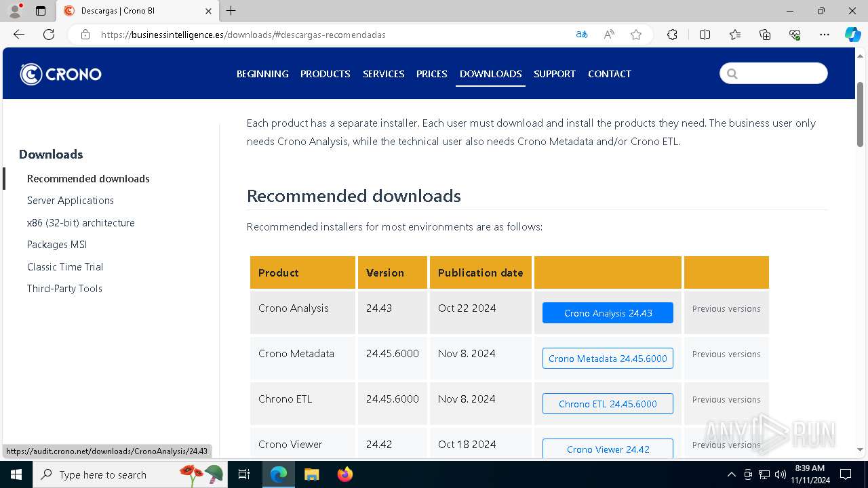Jump to Packages MSI section
Viewport: 868px width, 488px height.
point(57,245)
